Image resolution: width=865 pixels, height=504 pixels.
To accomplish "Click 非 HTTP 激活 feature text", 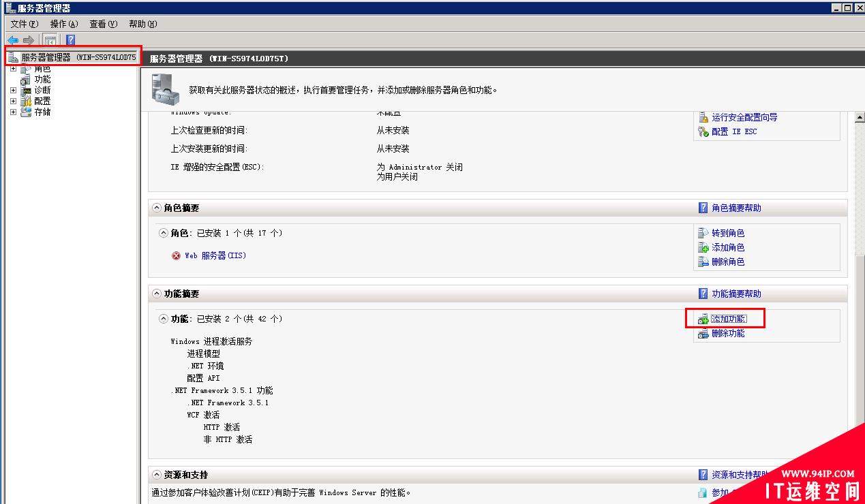I will coord(228,439).
